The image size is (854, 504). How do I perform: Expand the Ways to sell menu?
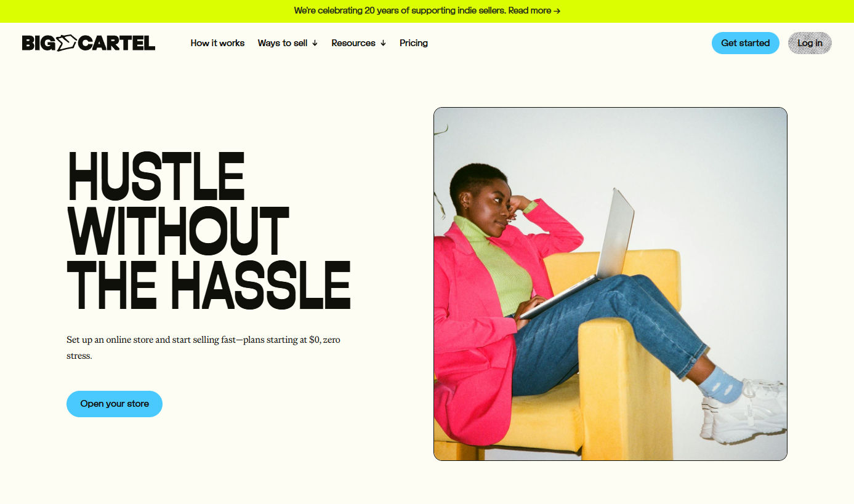tap(288, 43)
